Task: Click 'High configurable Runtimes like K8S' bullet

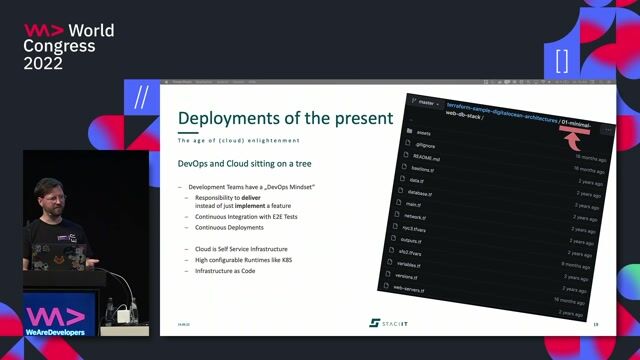Action: pos(244,260)
